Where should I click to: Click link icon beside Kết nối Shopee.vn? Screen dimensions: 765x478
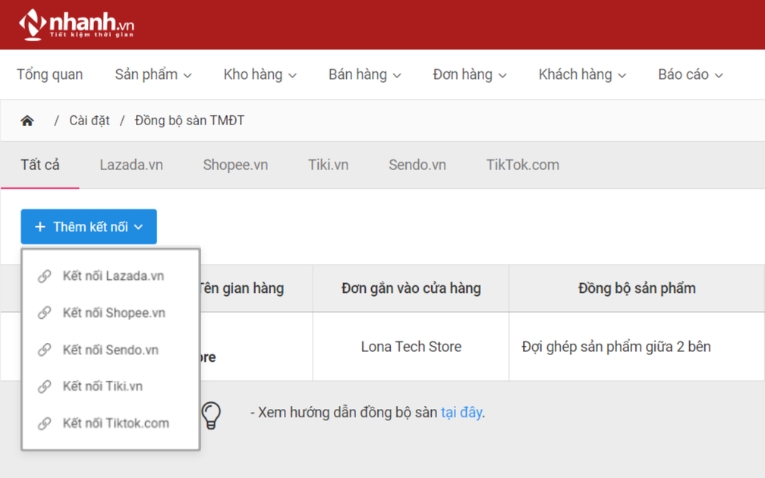[x=44, y=313]
